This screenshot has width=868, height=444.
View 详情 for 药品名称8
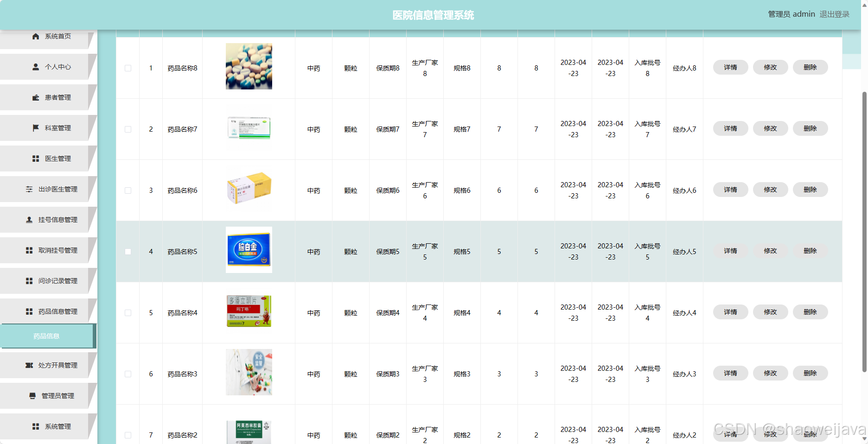click(730, 67)
